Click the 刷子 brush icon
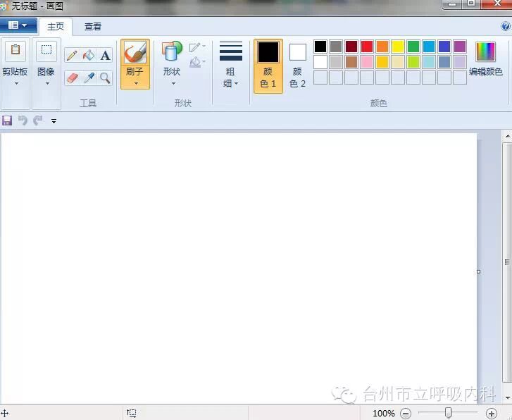The height and width of the screenshot is (420, 512). (x=135, y=52)
